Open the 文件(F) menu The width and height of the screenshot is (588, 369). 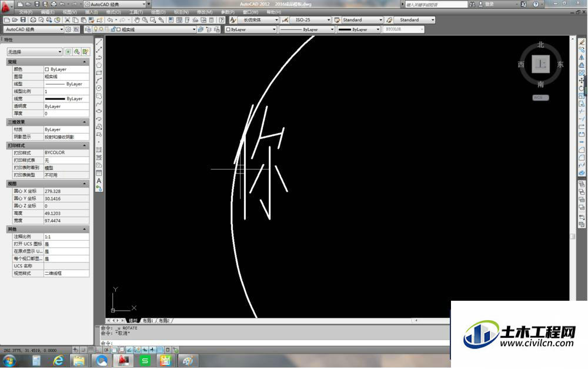[26, 12]
